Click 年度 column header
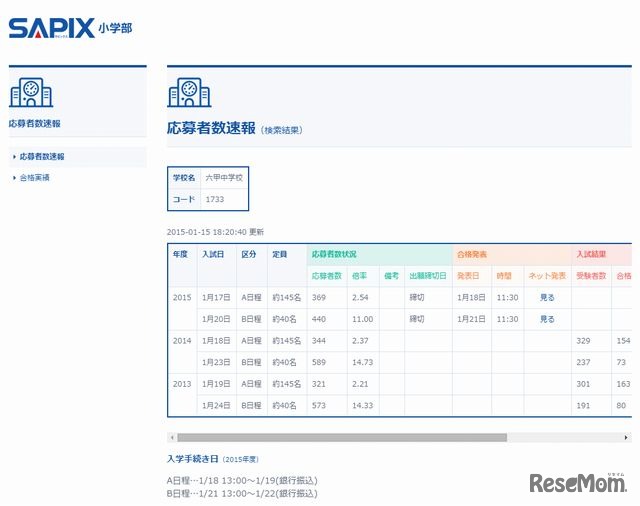The height and width of the screenshot is (506, 640). (180, 254)
